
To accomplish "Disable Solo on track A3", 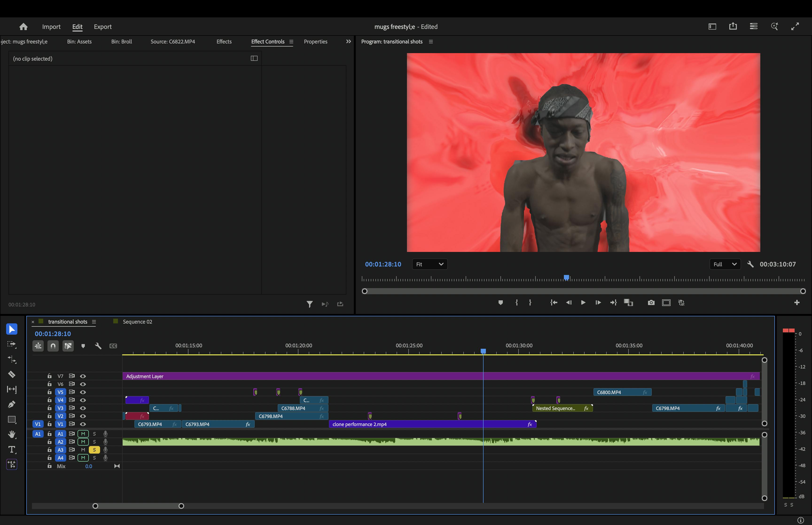I will tap(94, 450).
